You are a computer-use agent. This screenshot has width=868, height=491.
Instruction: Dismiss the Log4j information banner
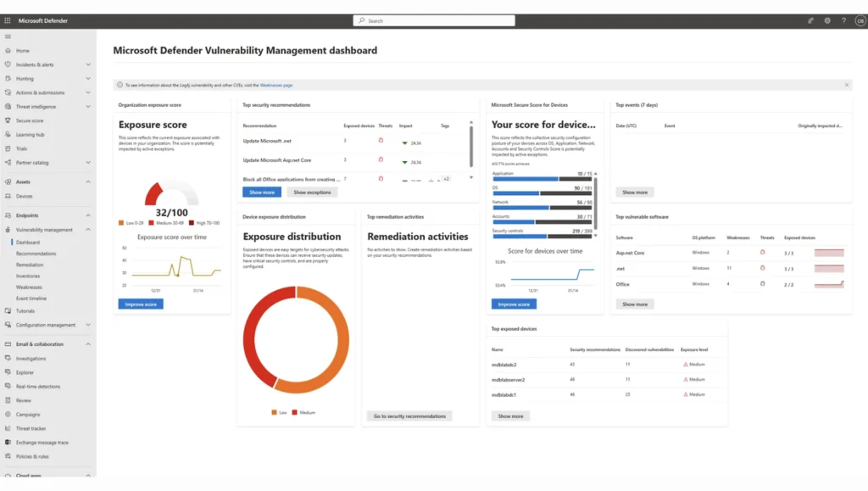[847, 85]
